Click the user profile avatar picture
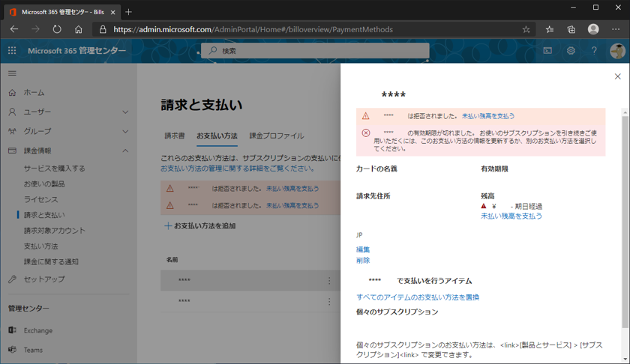Screen dimensions: 630x364 [617, 51]
